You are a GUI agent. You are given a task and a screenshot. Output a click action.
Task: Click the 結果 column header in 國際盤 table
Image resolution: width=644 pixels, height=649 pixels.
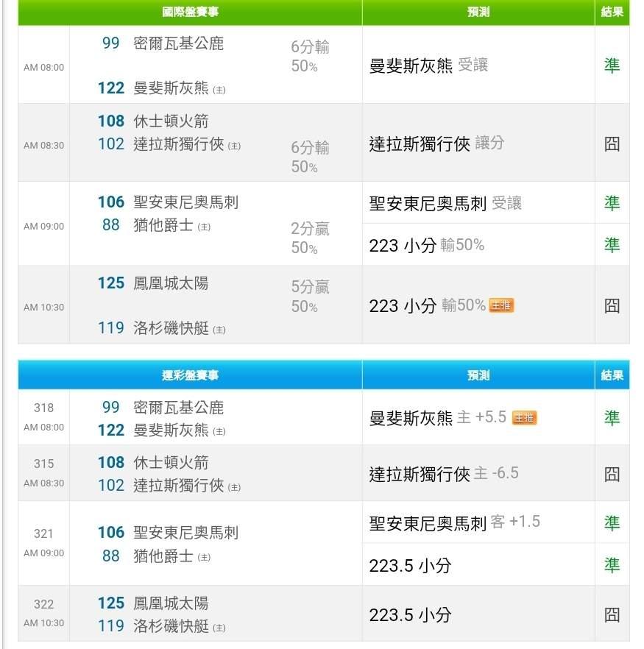tap(612, 13)
